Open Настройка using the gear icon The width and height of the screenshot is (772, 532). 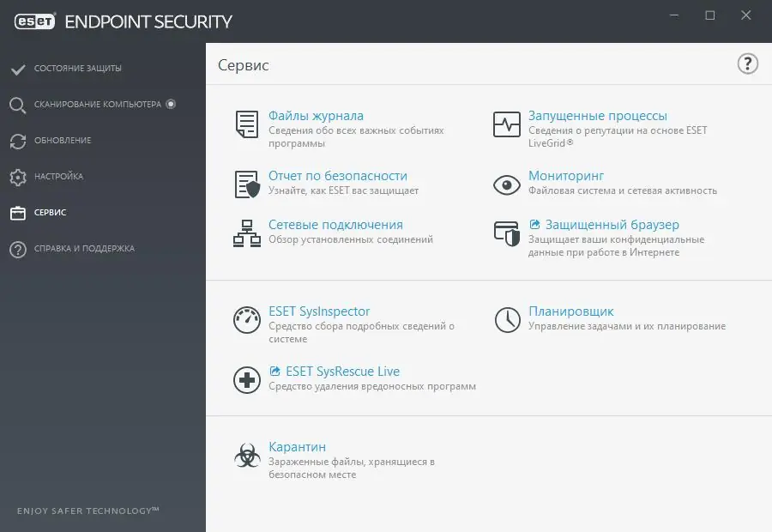[x=17, y=176]
